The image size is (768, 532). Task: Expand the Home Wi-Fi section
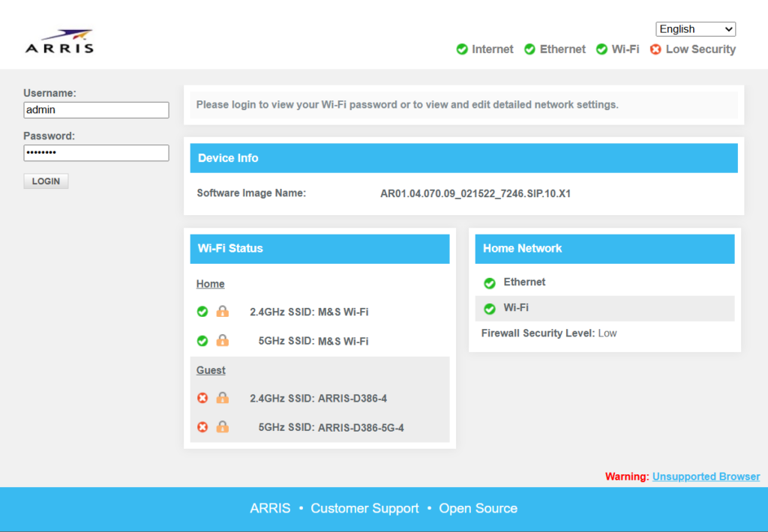click(x=210, y=283)
